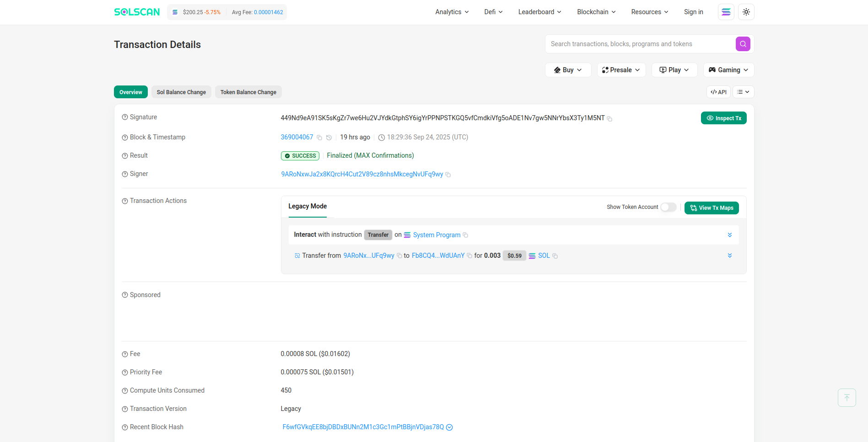Open the Analytics dropdown menu
Image resolution: width=868 pixels, height=442 pixels.
click(x=452, y=12)
